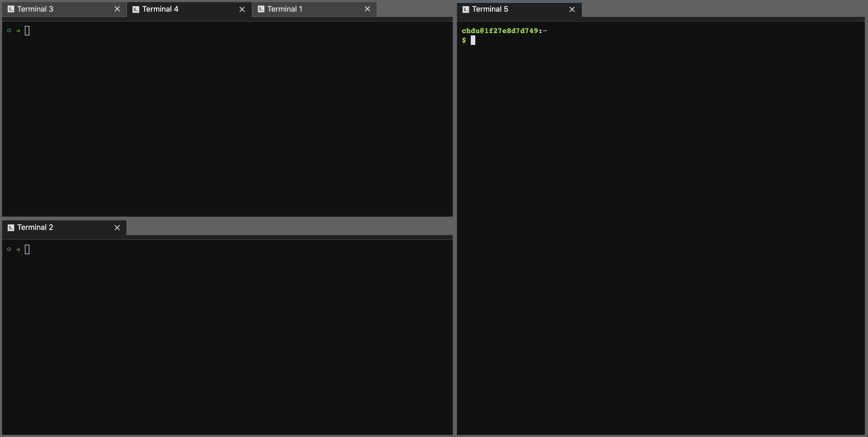Click the green arrow prompt indicator in Terminal 2
868x437 pixels.
click(18, 249)
